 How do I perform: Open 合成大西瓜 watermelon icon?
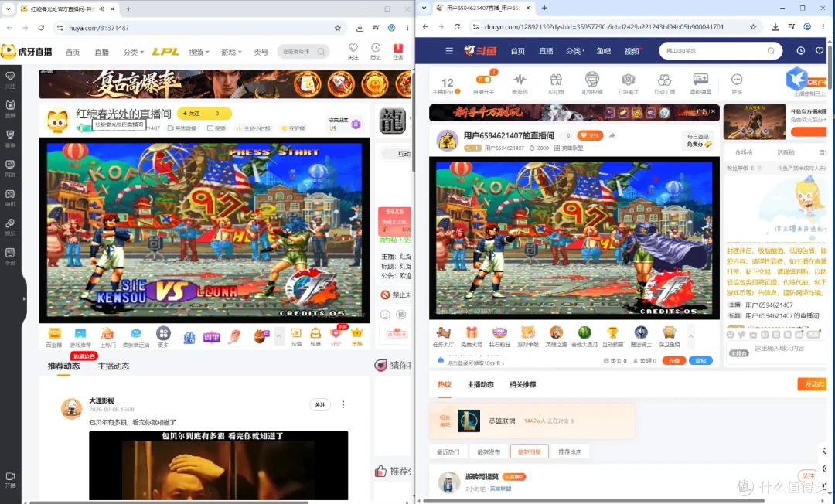(x=584, y=336)
